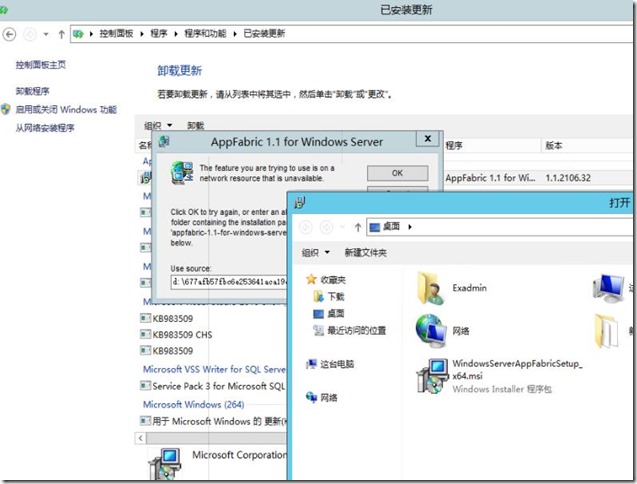The height and width of the screenshot is (484, 637).
Task: Click the 打开 dialog title bar icon
Action: coord(300,202)
